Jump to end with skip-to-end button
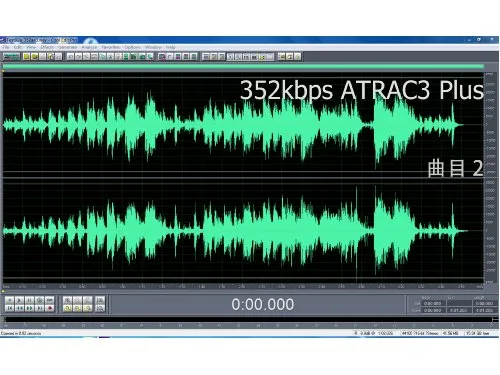The height and width of the screenshot is (375, 500). pos(40,308)
